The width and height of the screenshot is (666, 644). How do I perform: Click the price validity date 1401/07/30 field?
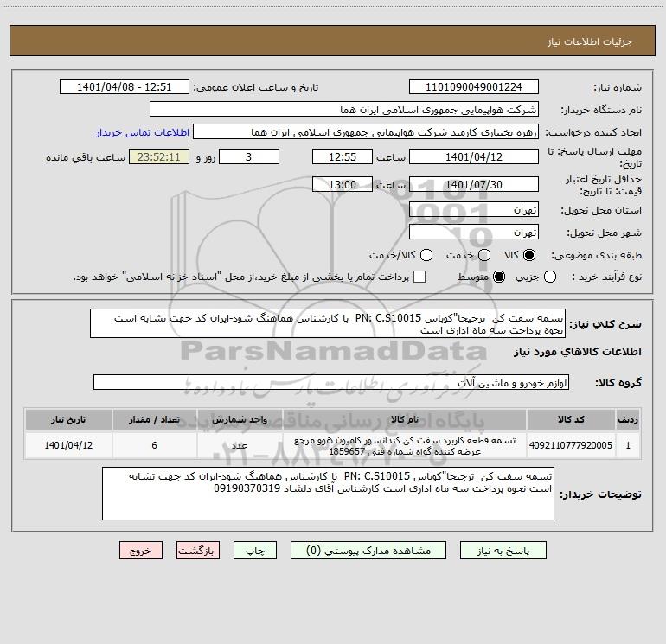[474, 185]
